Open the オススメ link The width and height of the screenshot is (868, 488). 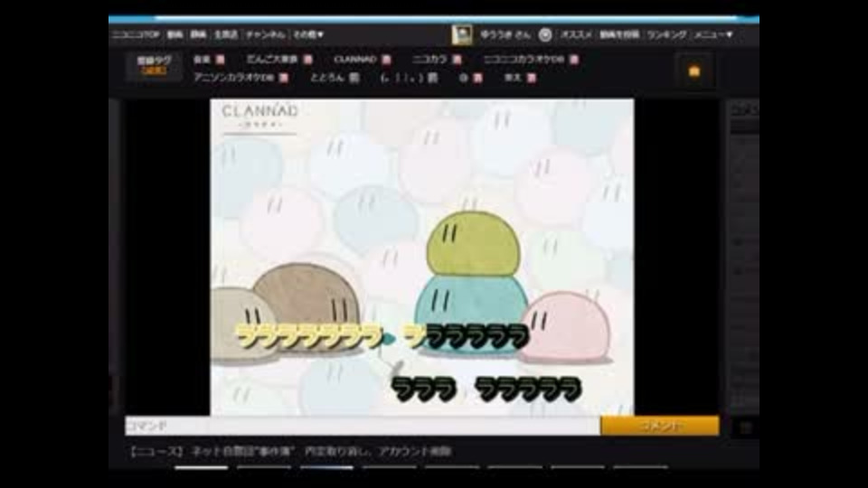point(576,34)
